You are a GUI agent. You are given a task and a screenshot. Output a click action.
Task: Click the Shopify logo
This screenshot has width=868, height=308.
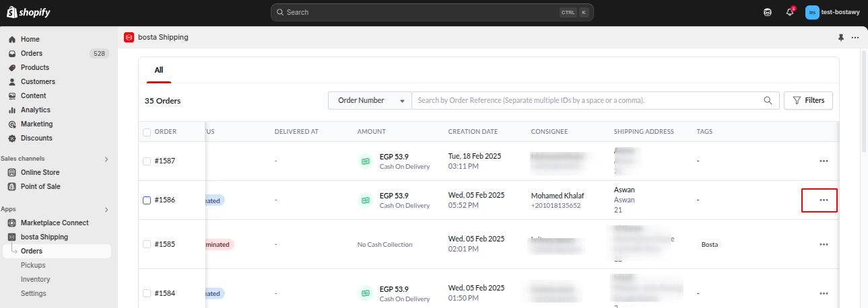click(28, 12)
